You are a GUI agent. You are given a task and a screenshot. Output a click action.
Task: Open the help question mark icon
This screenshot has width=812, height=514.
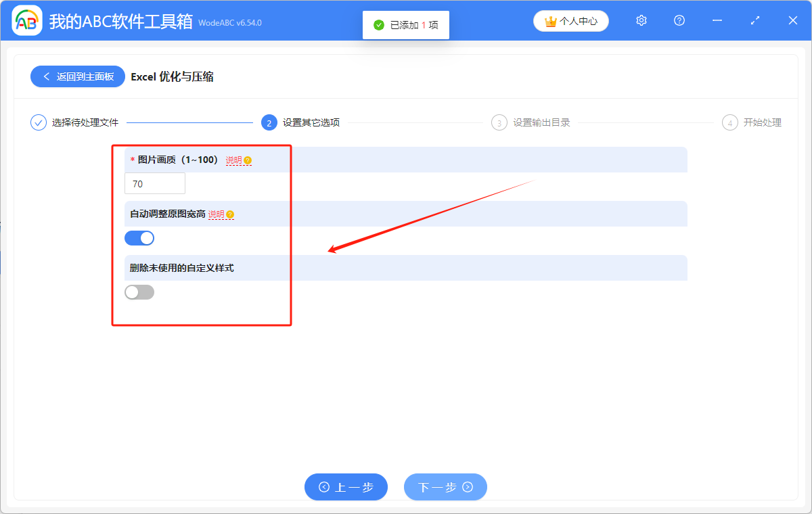click(679, 21)
